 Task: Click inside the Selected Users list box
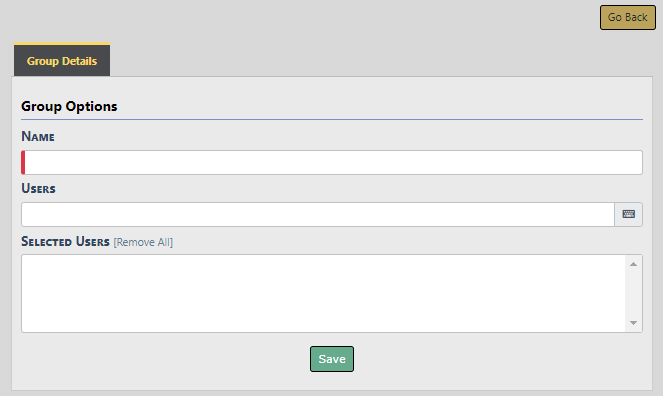[323, 293]
